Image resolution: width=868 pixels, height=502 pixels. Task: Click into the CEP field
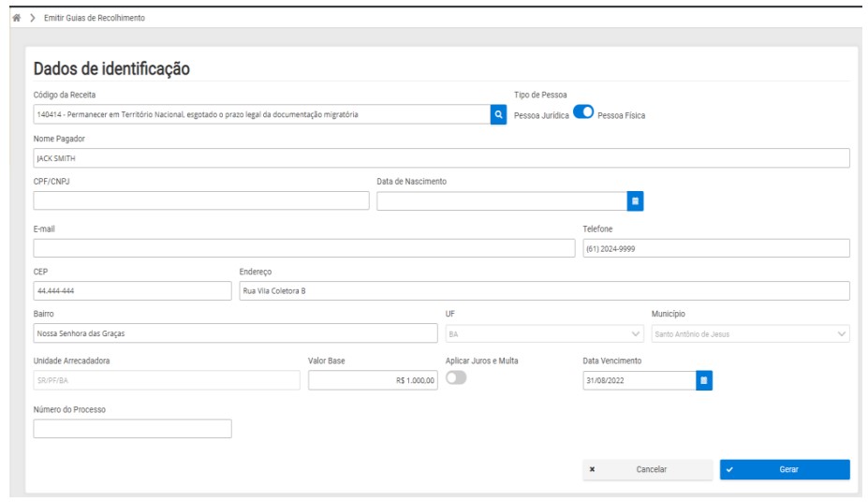coord(131,290)
